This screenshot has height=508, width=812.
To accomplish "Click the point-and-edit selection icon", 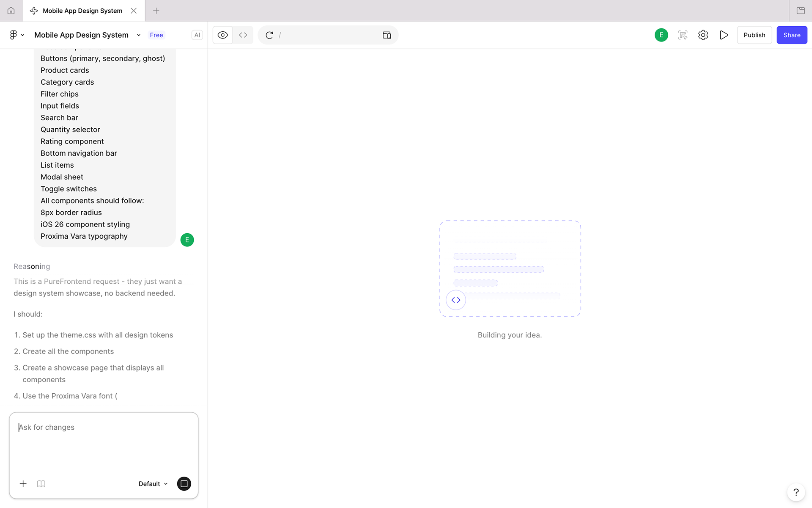I will (x=683, y=35).
